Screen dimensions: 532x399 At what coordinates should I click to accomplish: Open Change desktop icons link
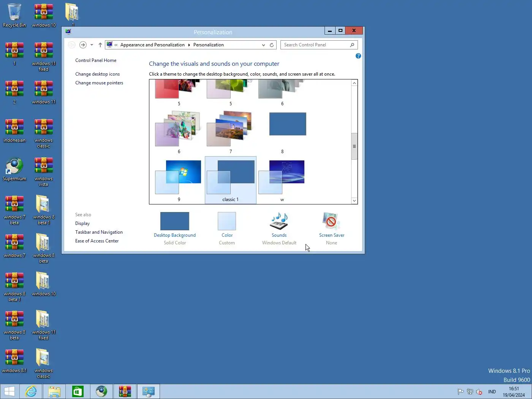tap(97, 74)
